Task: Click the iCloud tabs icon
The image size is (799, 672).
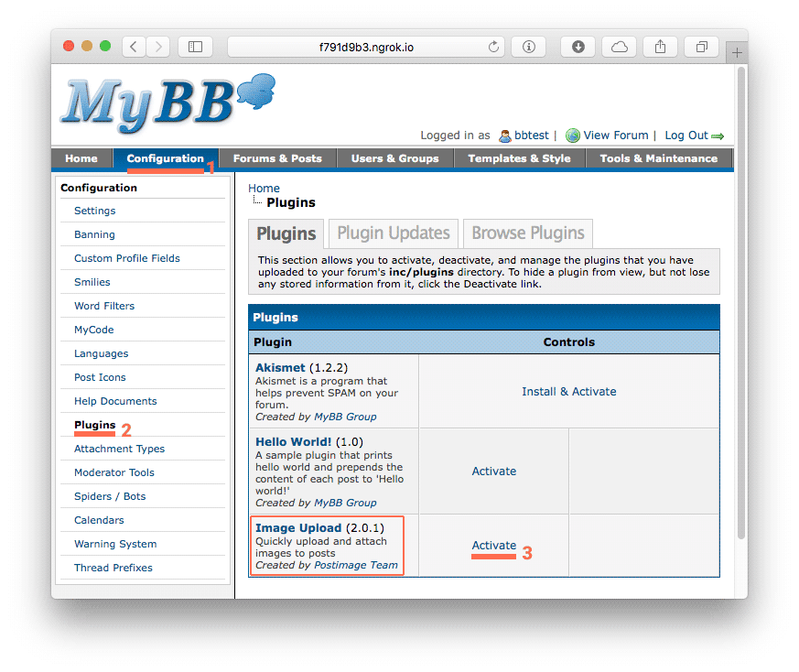Action: (619, 45)
